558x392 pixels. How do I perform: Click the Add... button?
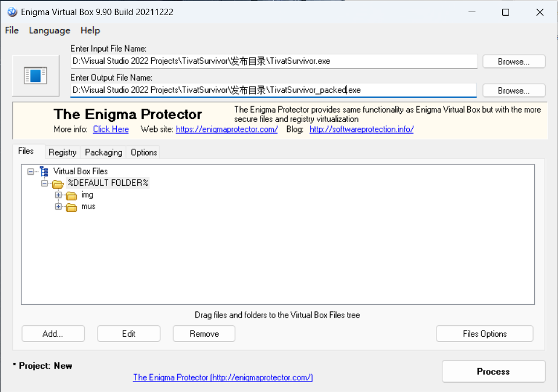tap(53, 334)
